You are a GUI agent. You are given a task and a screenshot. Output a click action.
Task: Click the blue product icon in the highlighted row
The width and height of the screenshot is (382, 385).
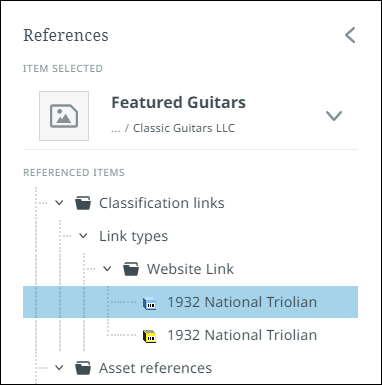[149, 303]
